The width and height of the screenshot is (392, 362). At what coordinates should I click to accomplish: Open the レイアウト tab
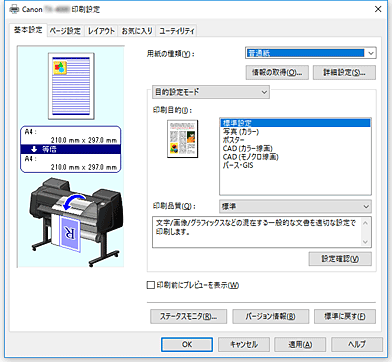[101, 31]
